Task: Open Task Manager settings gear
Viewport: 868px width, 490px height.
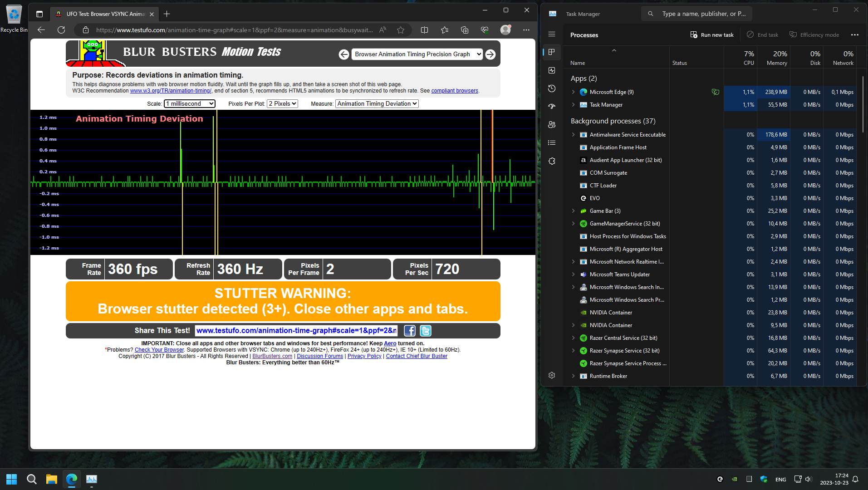Action: click(x=552, y=375)
